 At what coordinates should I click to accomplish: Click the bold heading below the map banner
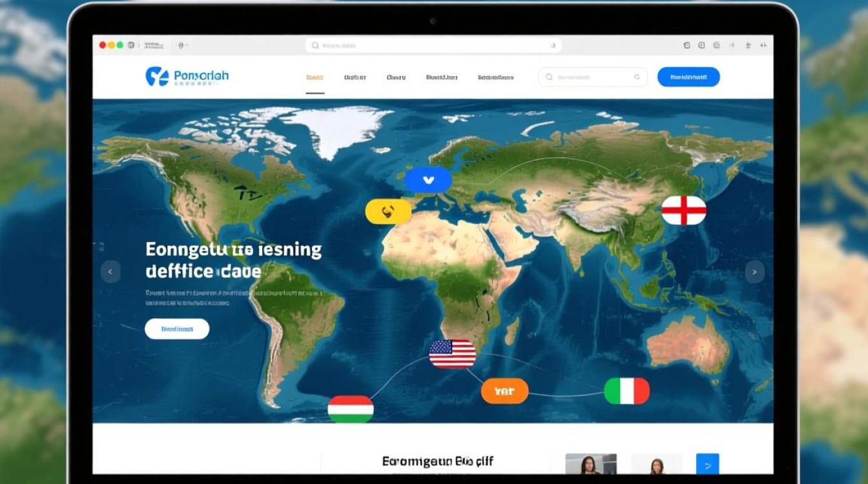click(437, 461)
